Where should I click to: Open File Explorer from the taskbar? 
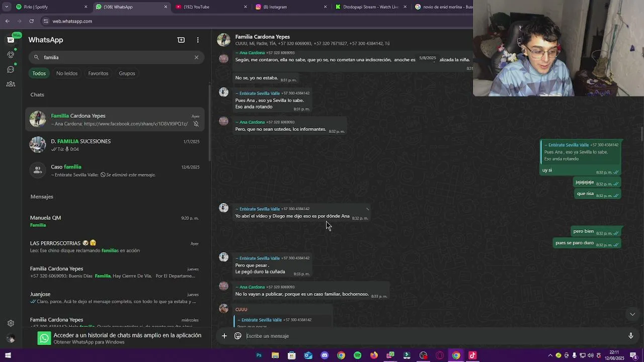tap(275, 355)
